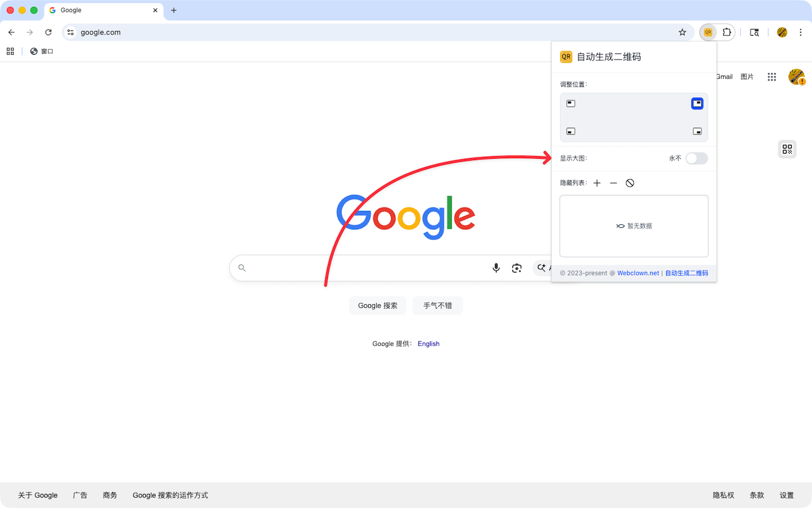
Task: Open the Webclown.net link
Action: (x=638, y=273)
